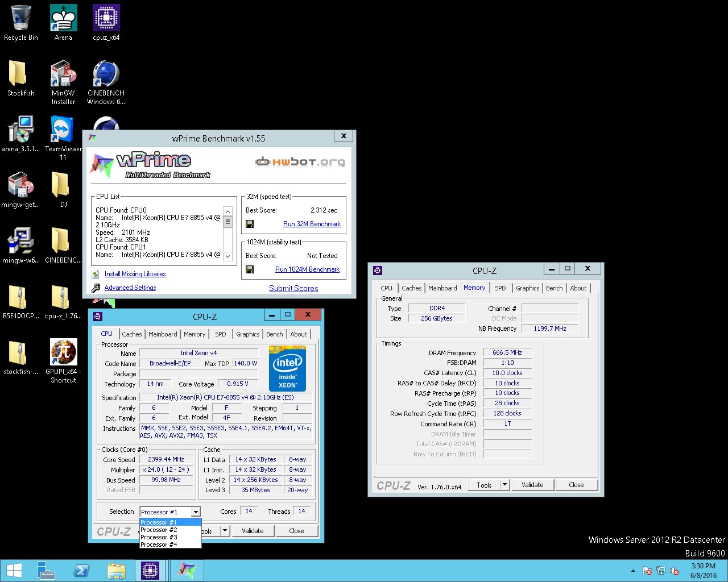Click Validate in front CPU-Z window

click(x=253, y=531)
